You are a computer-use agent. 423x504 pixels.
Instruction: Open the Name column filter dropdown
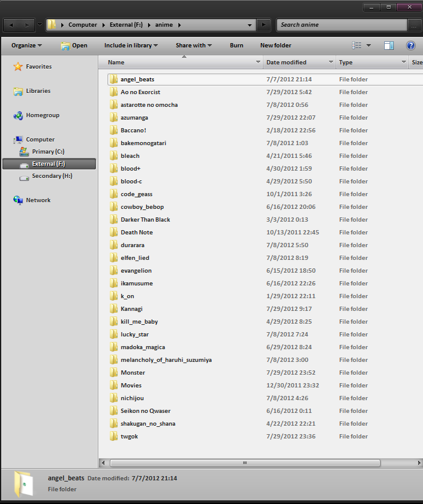coord(259,62)
